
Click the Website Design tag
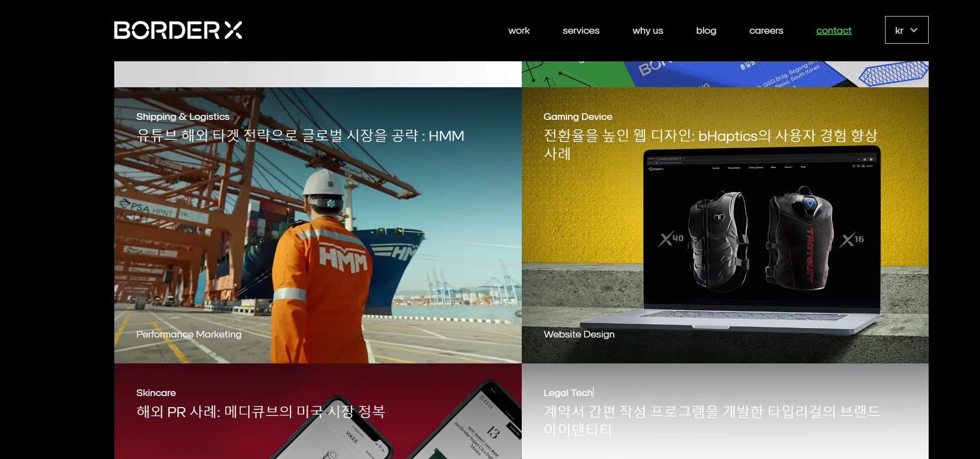pos(579,334)
